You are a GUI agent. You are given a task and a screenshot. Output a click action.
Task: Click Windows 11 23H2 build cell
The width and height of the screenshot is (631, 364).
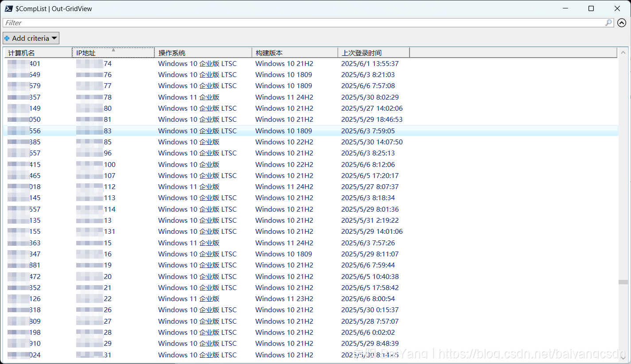tap(284, 298)
